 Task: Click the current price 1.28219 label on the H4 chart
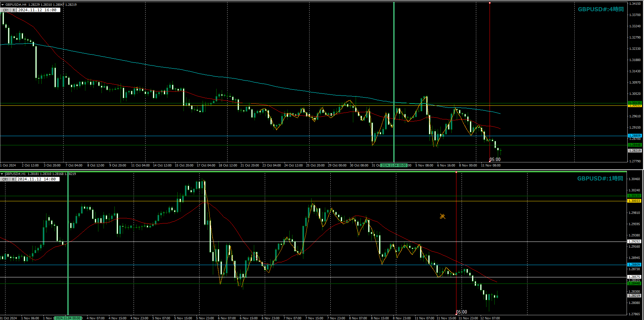pos(635,150)
